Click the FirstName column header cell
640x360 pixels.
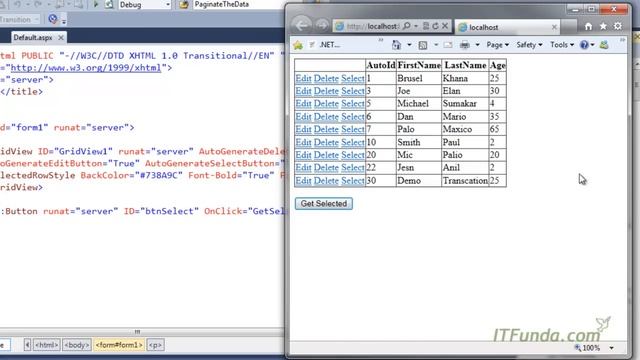pos(419,65)
